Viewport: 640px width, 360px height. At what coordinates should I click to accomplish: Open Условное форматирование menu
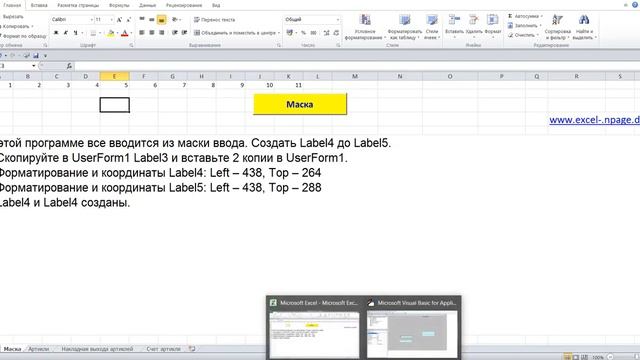[365, 27]
